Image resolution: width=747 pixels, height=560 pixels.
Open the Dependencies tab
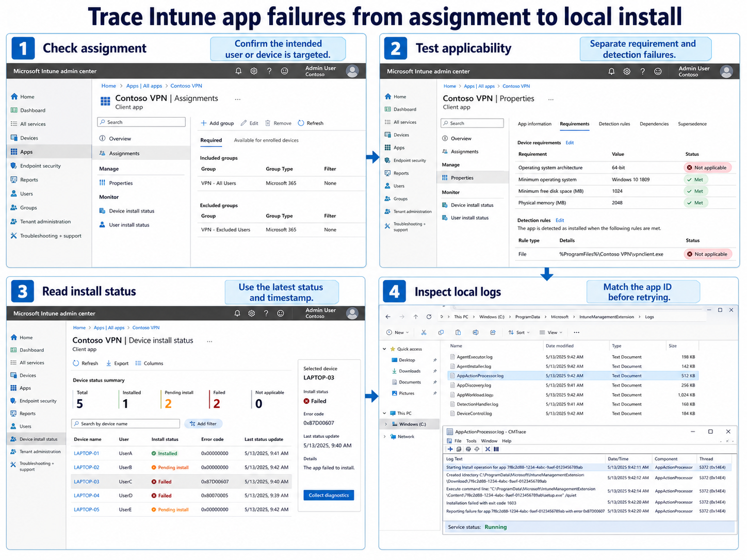[654, 124]
